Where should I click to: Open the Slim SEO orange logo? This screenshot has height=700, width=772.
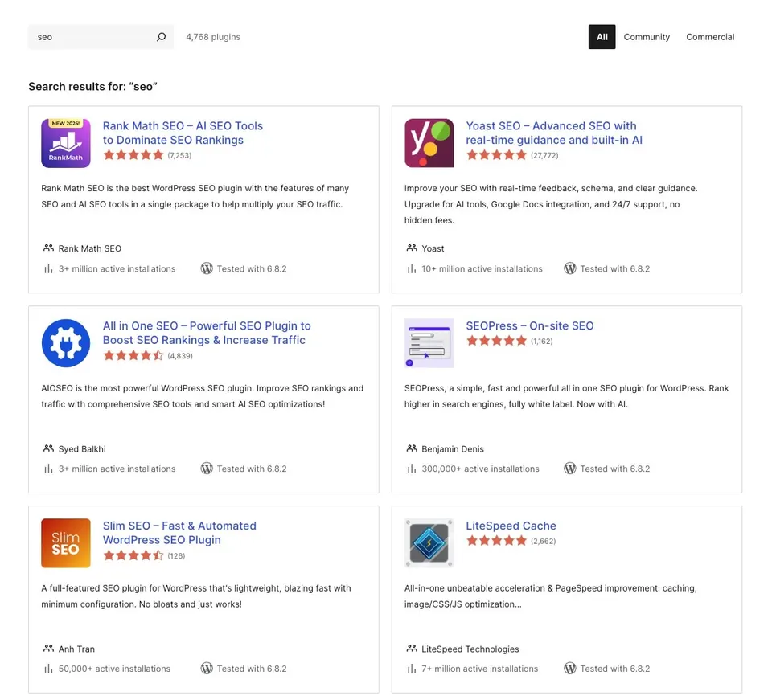coord(65,543)
